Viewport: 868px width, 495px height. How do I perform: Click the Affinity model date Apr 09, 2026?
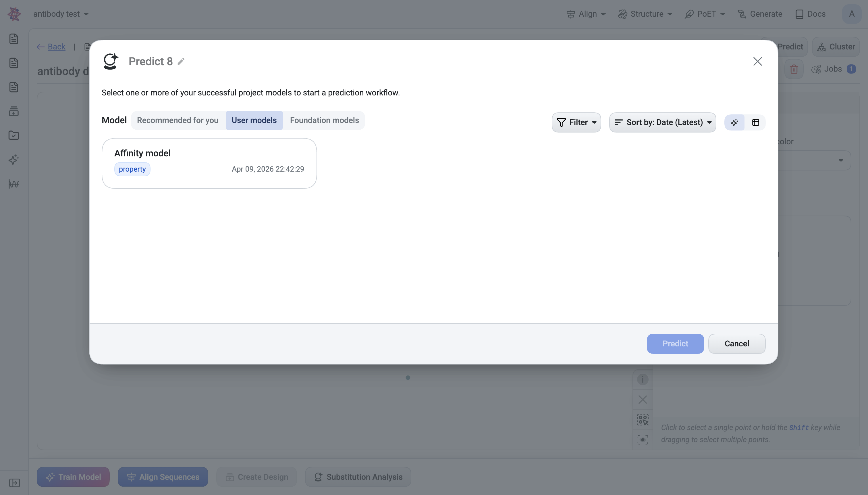tap(268, 169)
